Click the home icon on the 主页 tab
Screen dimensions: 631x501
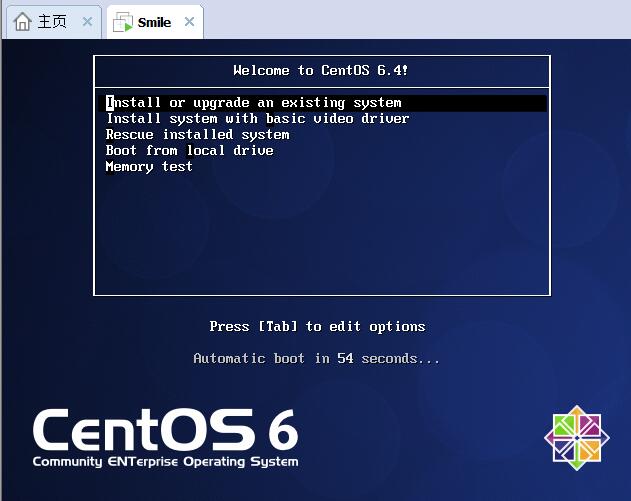(x=23, y=22)
